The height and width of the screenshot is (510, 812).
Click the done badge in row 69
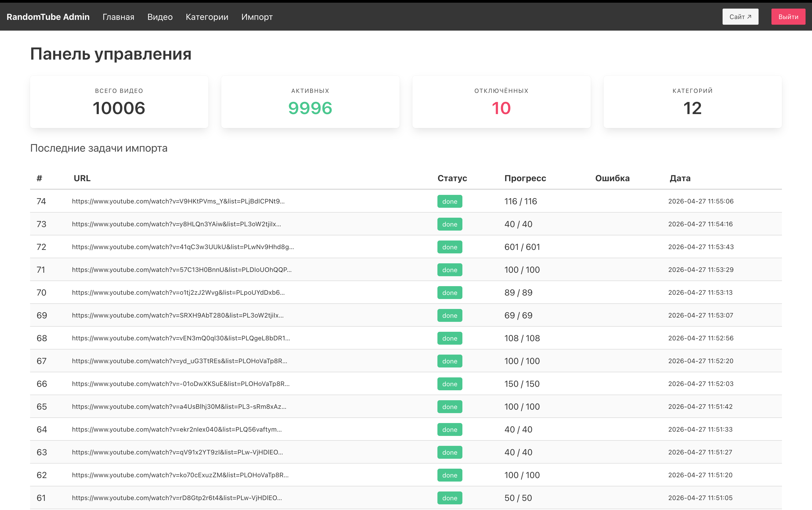450,315
